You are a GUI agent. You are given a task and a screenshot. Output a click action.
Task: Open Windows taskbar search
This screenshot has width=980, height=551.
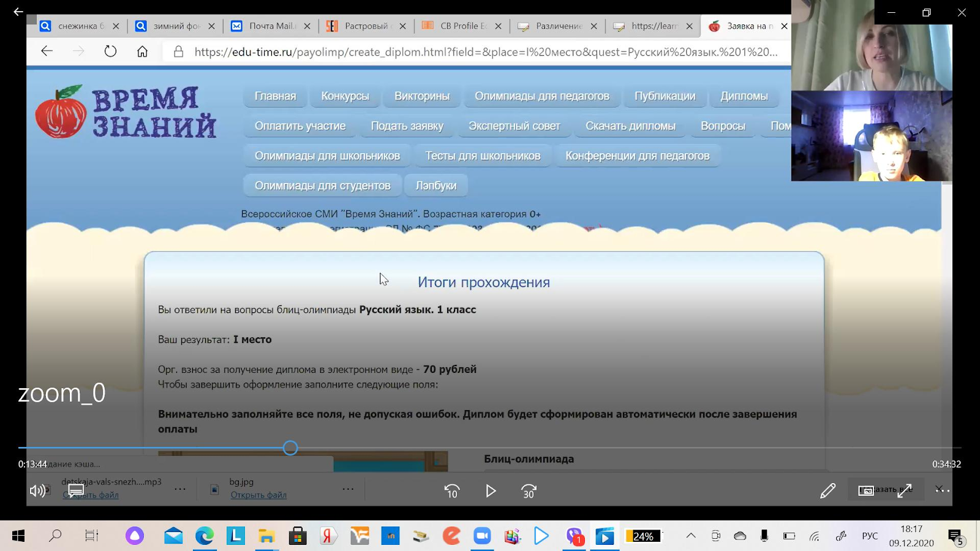[55, 536]
